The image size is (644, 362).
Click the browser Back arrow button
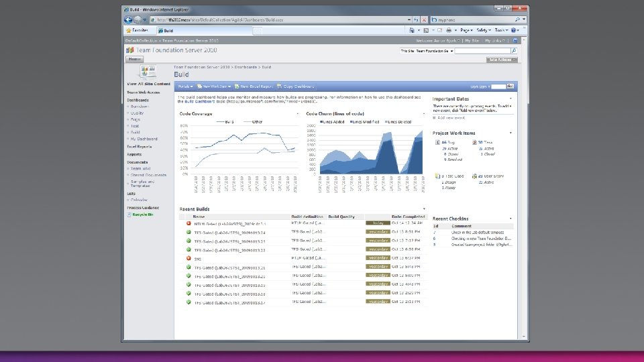point(128,19)
